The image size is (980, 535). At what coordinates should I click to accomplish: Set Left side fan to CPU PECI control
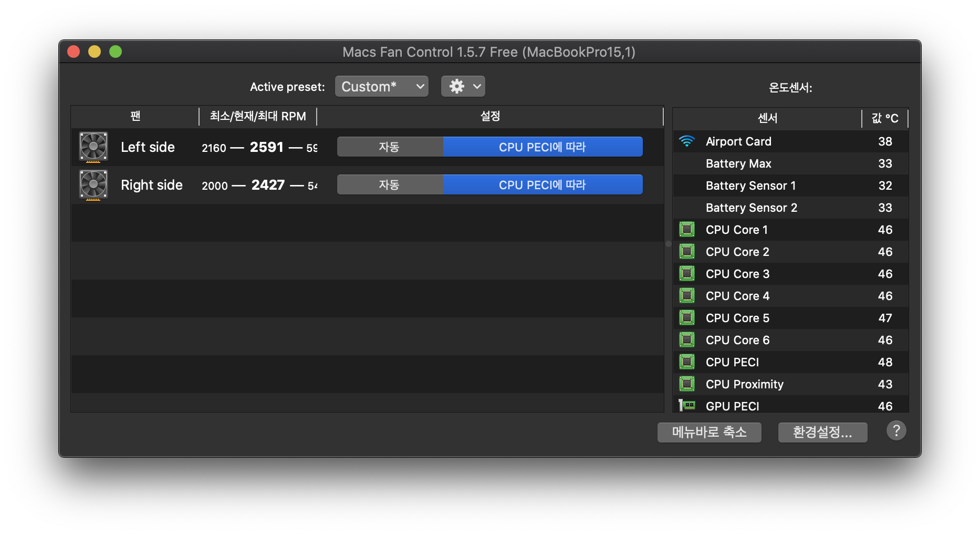tap(543, 147)
